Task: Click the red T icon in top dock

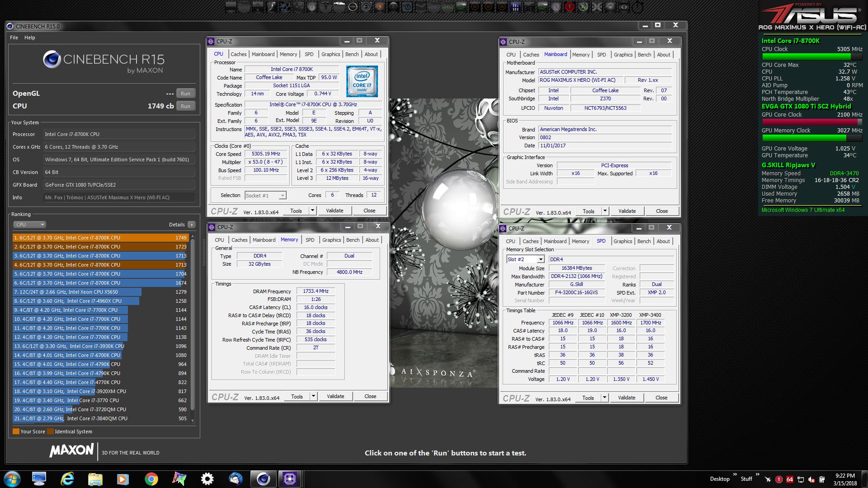Action: coord(569,7)
